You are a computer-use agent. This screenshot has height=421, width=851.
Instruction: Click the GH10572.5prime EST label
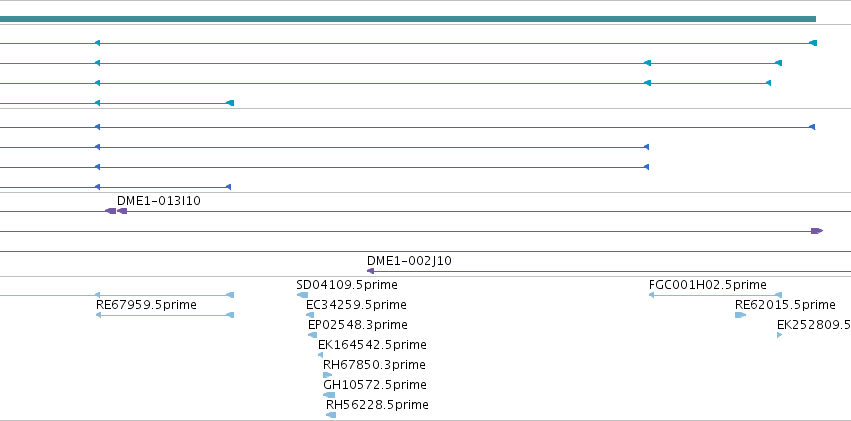(x=374, y=385)
